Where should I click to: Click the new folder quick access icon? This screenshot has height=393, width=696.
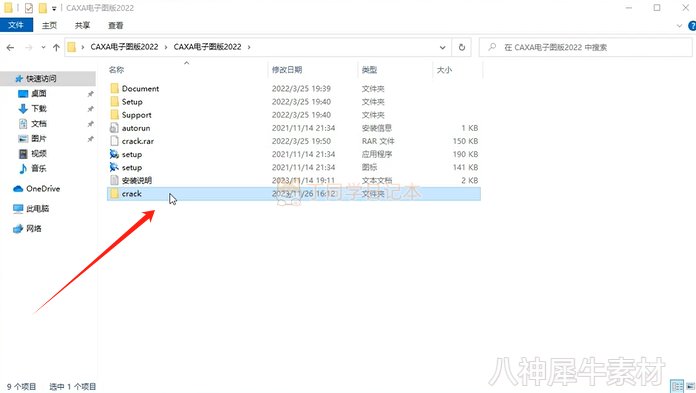pyautogui.click(x=43, y=8)
